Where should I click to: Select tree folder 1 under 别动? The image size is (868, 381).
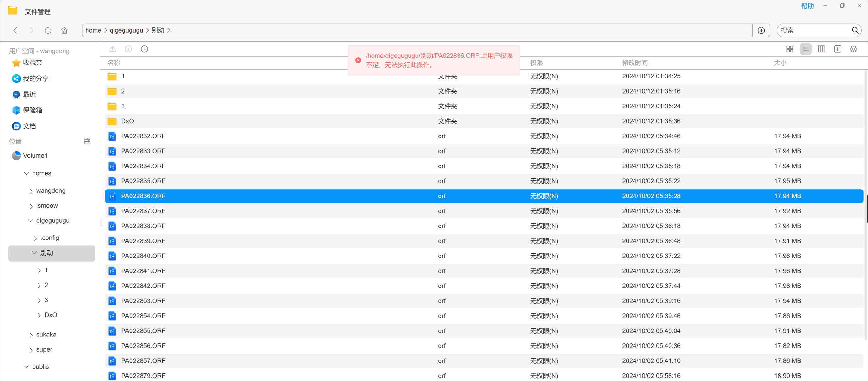pyautogui.click(x=46, y=270)
